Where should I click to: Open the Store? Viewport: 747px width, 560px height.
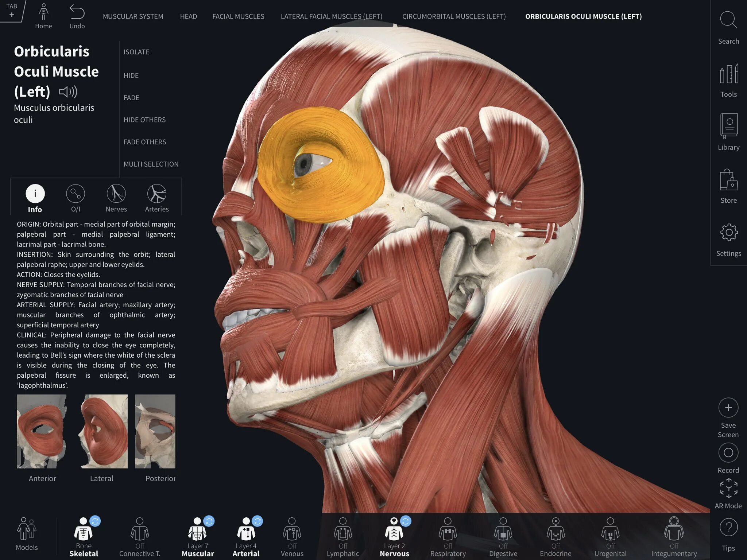[x=728, y=186]
